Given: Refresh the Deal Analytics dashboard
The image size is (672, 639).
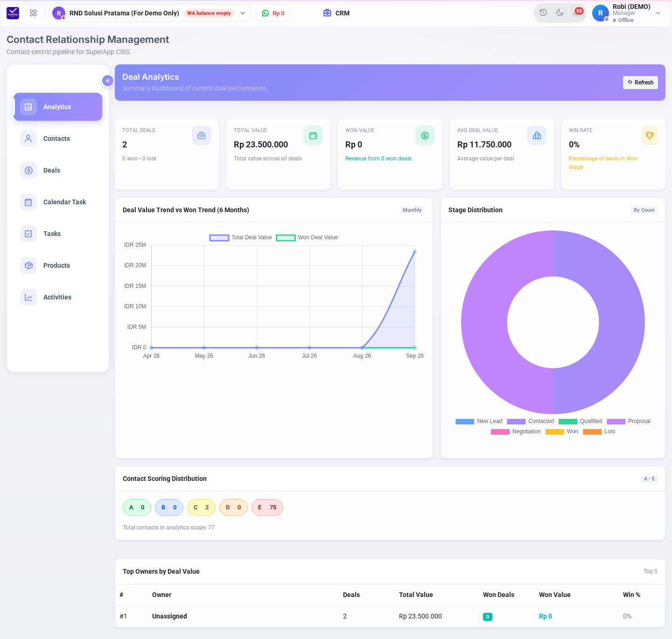Looking at the screenshot, I should point(640,83).
